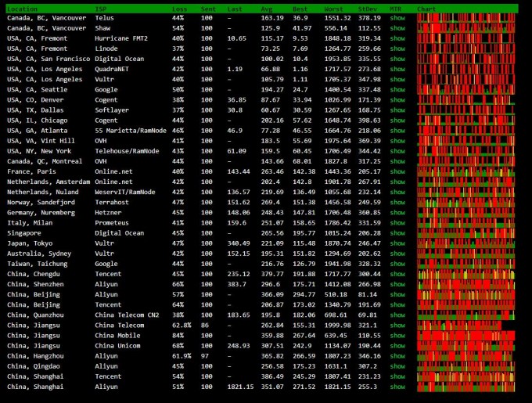Click show for Online.net Paris row
This screenshot has width=532, height=403.
397,171
